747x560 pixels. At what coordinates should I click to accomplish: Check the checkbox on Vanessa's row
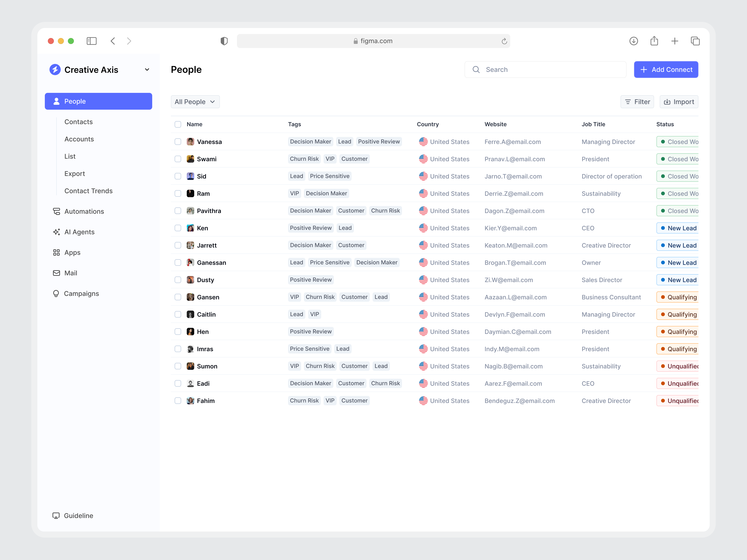pos(178,141)
